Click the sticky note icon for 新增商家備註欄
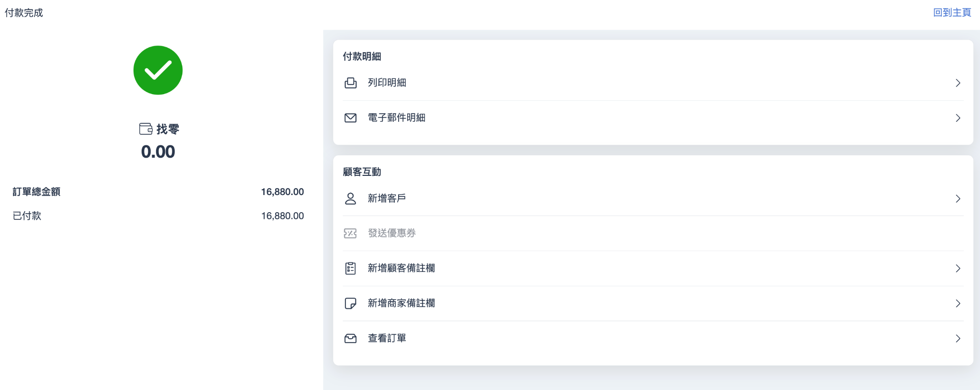Screen dimensions: 980x390 point(350,303)
